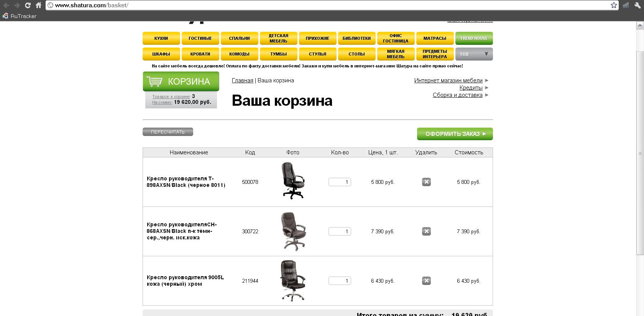
Task: Remove the CH-868AXSN chair from cart
Action: click(426, 231)
